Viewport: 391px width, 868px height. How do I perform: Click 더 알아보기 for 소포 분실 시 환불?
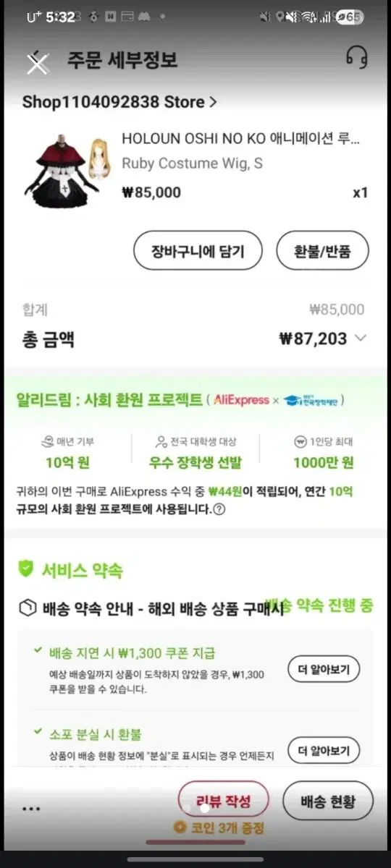324,751
